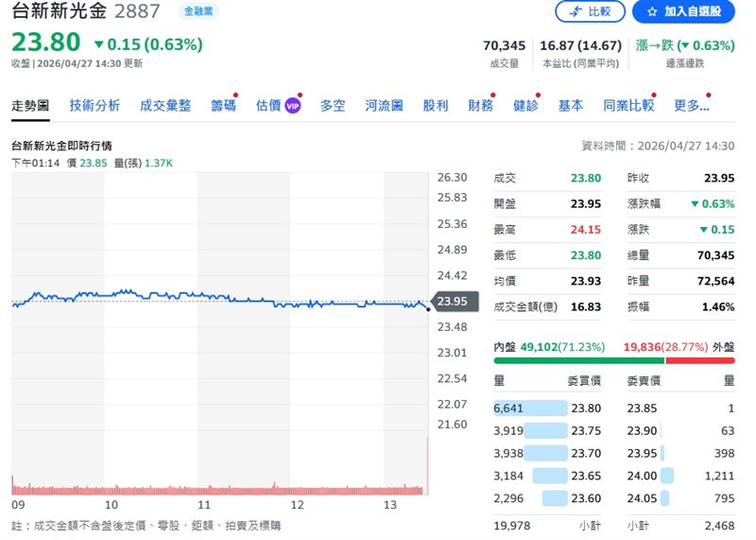This screenshot has width=756, height=540.
Task: Open the 籌碼 tab
Action: coord(224,105)
